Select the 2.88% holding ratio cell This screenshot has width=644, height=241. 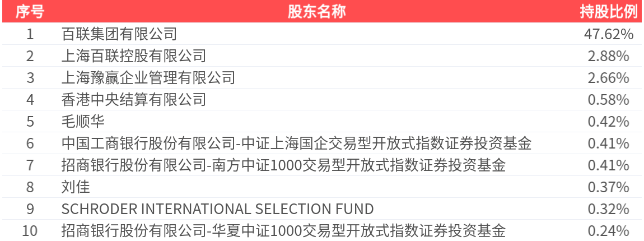[x=609, y=56]
